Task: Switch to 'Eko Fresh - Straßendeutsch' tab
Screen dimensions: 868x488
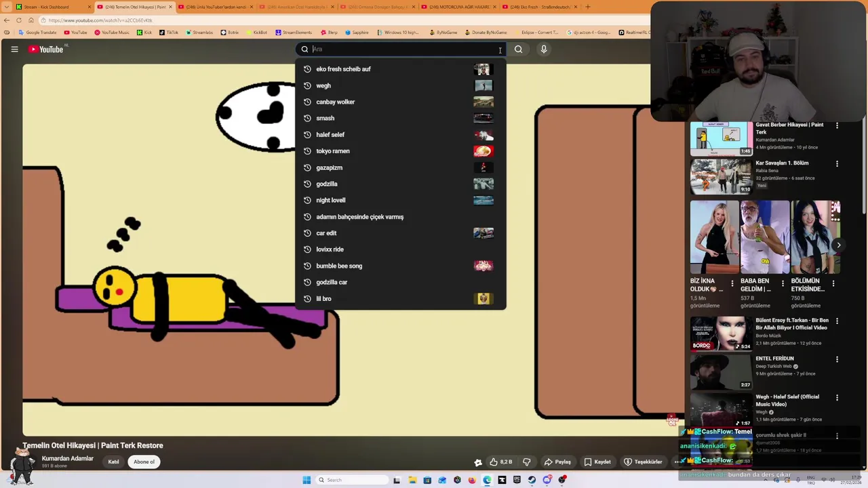Action: coord(540,7)
